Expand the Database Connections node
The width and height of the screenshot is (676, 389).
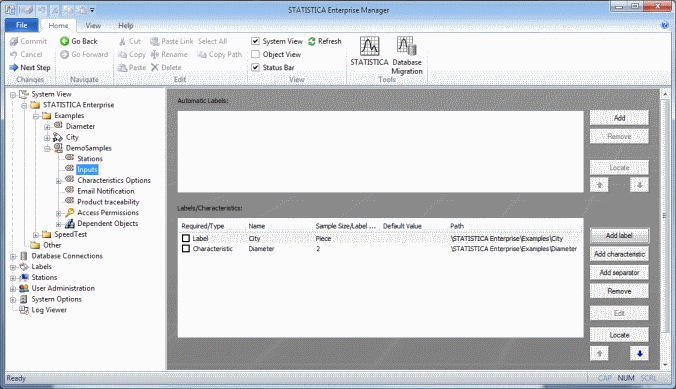pyautogui.click(x=13, y=257)
